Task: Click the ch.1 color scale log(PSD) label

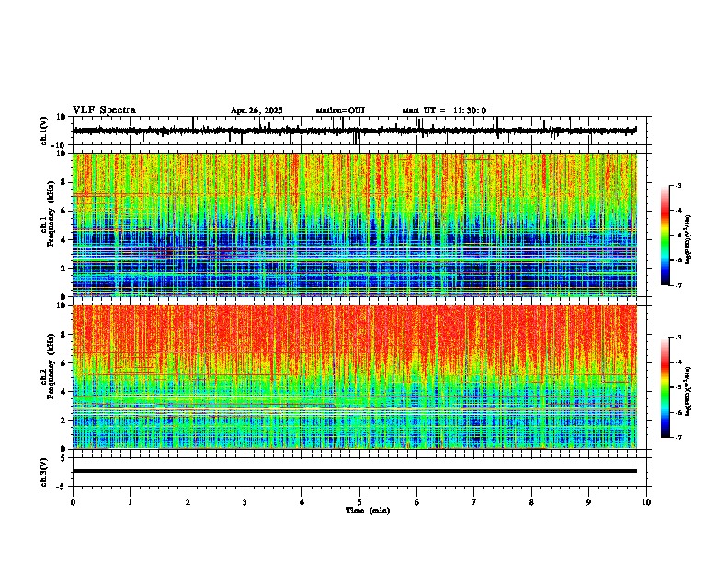Action: [x=688, y=239]
